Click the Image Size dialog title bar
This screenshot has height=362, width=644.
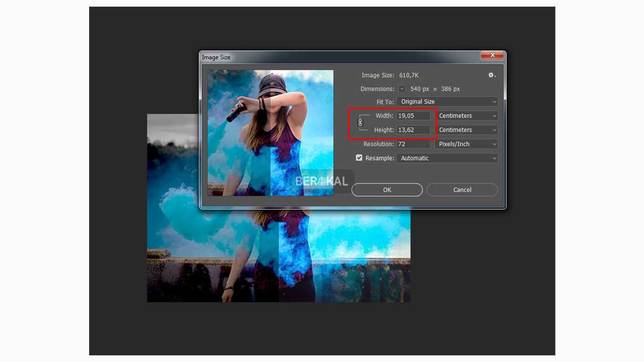(330, 57)
